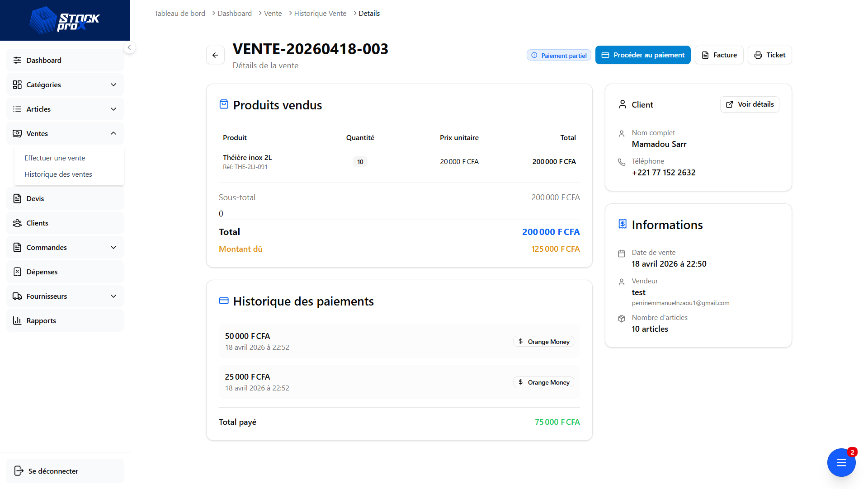Click the Catégories grid icon
The height and width of the screenshot is (489, 868).
(17, 85)
